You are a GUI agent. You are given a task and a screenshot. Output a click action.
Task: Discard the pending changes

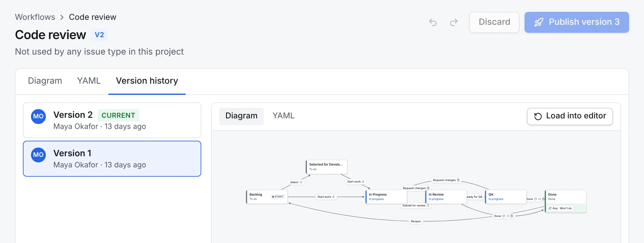[494, 22]
